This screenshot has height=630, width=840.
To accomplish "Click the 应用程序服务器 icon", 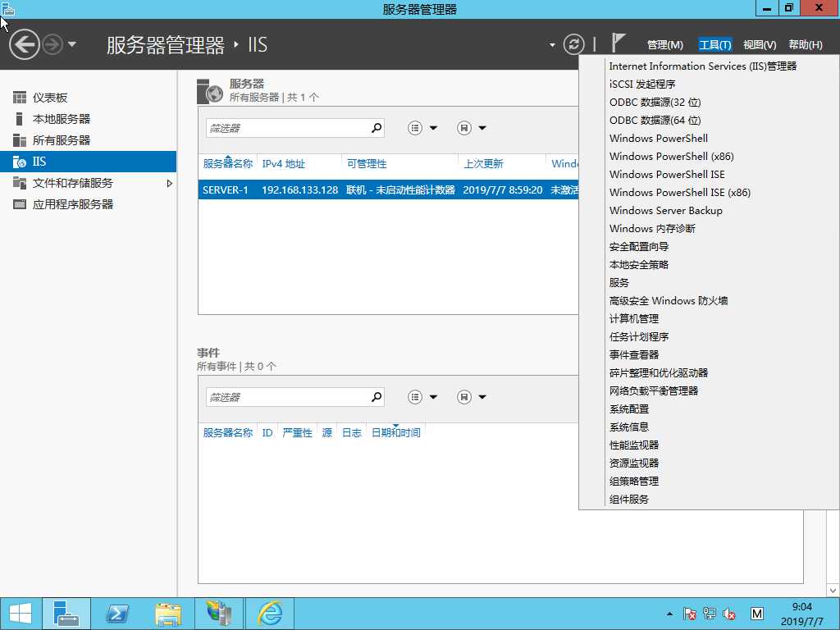I will click(20, 204).
